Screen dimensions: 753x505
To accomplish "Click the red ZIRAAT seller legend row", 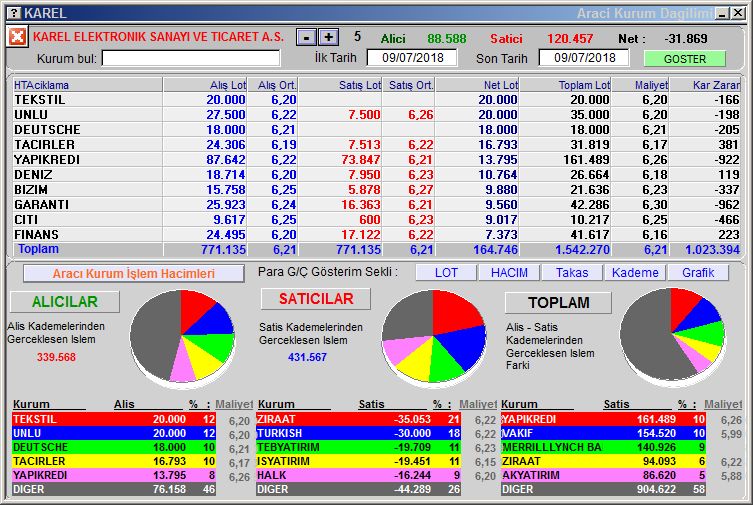I will click(358, 419).
